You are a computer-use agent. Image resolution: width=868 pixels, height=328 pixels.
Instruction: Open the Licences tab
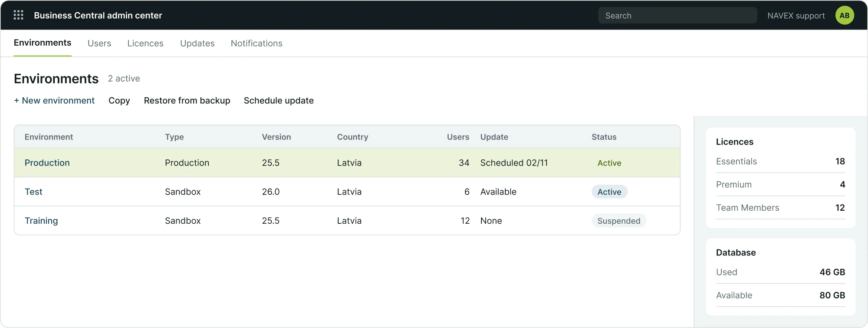145,43
